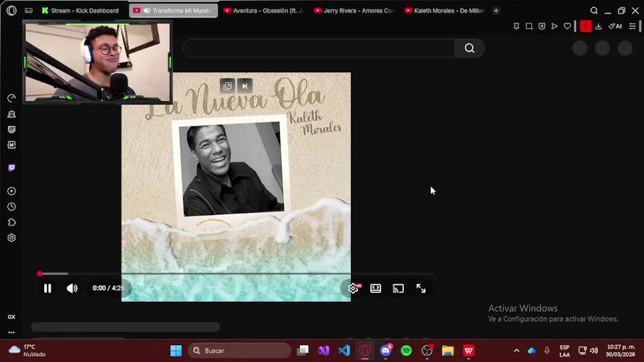The width and height of the screenshot is (644, 362).
Task: Cast the video to a device
Action: coord(398,288)
